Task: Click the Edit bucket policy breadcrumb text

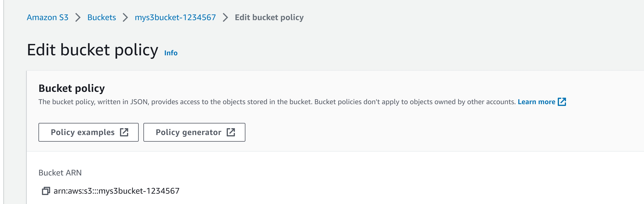Action: [x=269, y=18]
